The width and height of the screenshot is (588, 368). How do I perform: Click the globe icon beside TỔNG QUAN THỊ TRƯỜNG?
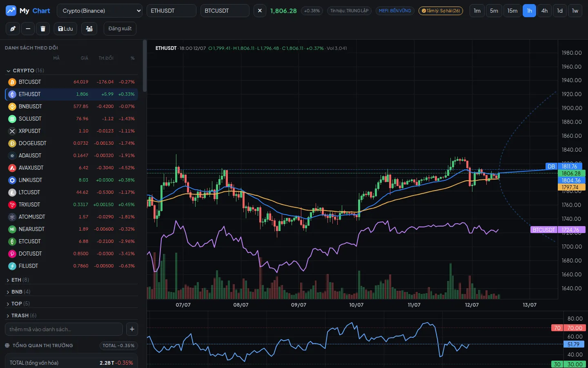[7, 346]
